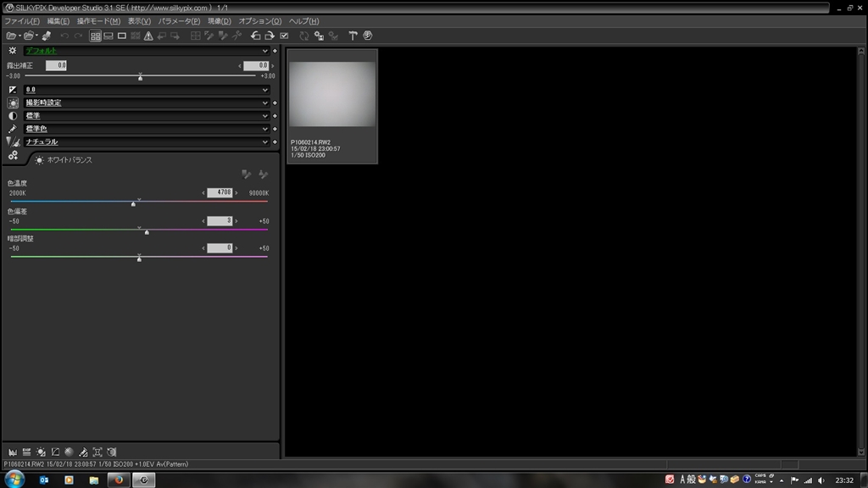Screen dimensions: 868x488
Task: Click the 暗部調整 value field showing 0
Action: [220, 248]
